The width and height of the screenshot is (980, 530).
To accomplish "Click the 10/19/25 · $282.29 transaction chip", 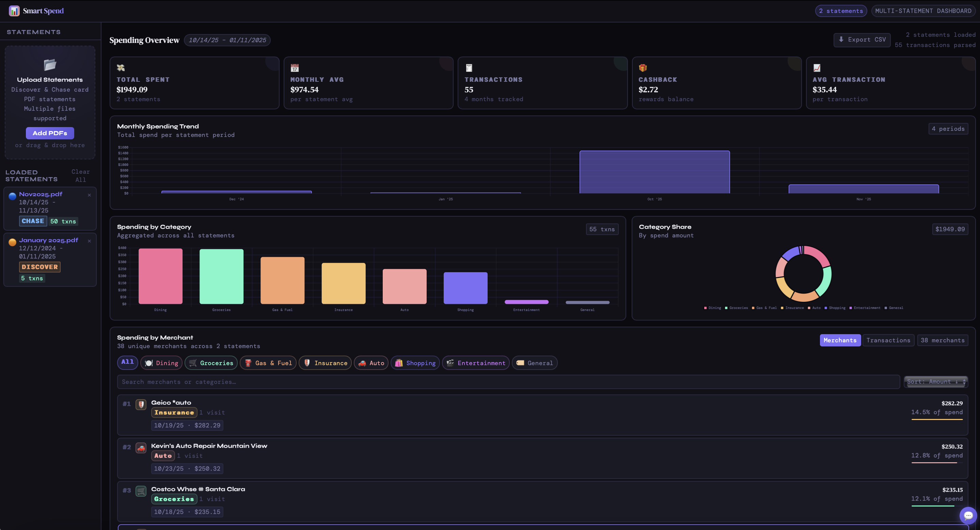I will click(187, 425).
